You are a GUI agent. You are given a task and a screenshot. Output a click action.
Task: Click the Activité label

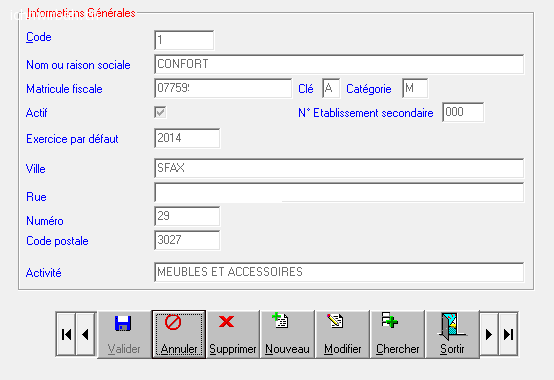pyautogui.click(x=43, y=273)
